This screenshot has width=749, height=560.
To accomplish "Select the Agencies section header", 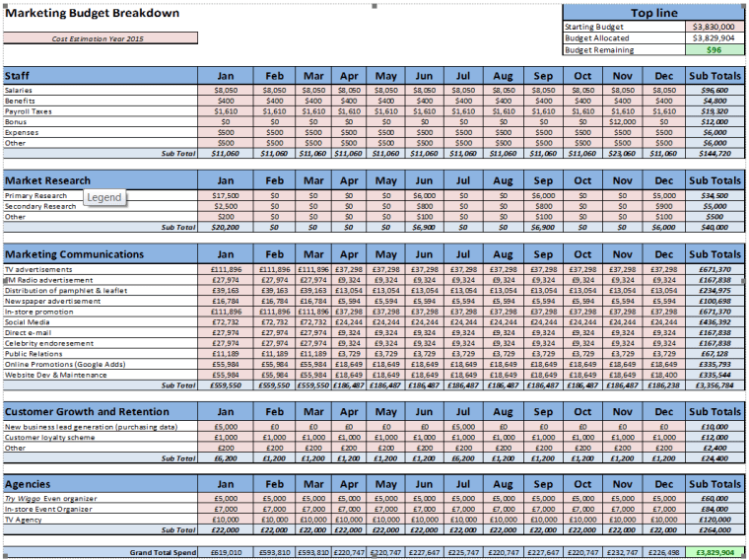I will [27, 485].
